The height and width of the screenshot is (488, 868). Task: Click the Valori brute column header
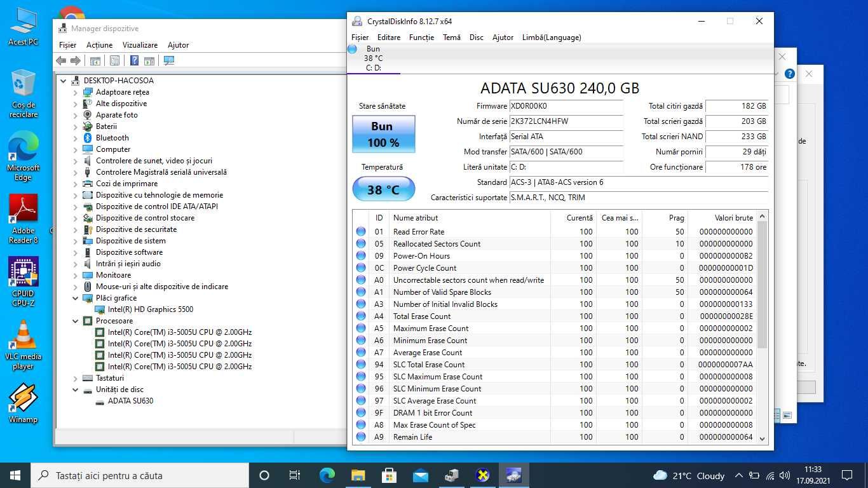(x=722, y=218)
